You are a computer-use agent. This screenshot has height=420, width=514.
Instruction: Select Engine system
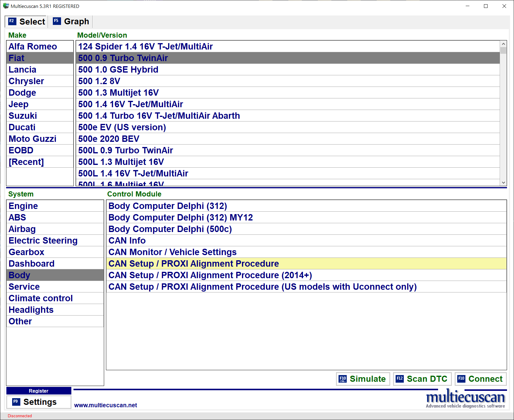55,206
